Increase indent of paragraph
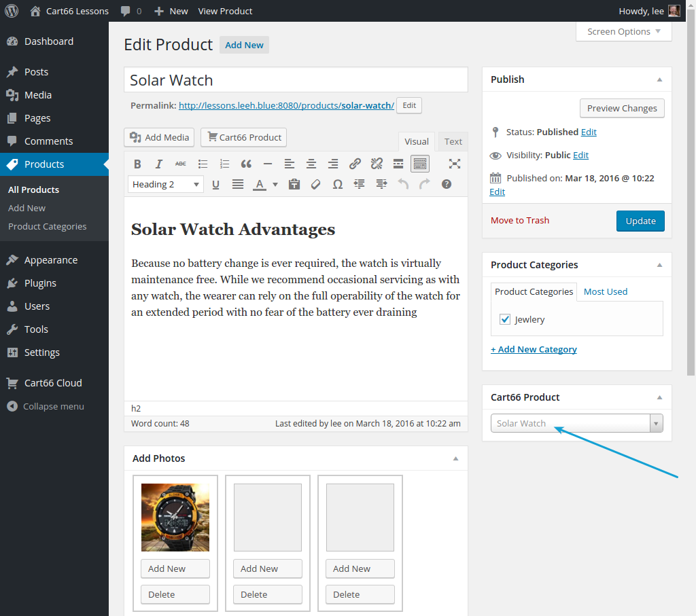The image size is (696, 616). point(381,185)
